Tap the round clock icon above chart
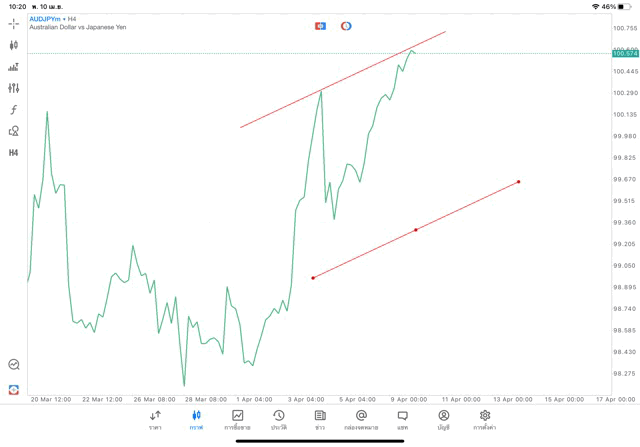The image size is (640, 447). [x=346, y=26]
